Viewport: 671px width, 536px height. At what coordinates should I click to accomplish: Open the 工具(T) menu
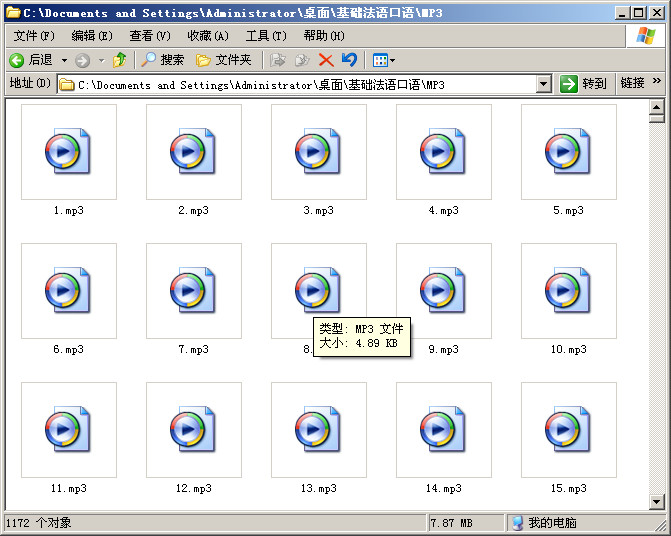point(266,36)
